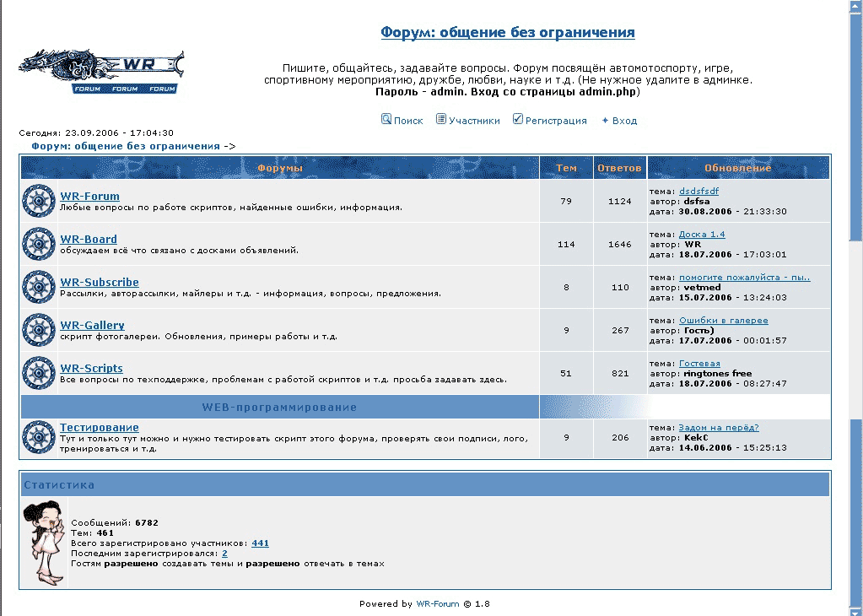The height and width of the screenshot is (616, 863).
Task: Click the Статистика section header
Action: pyautogui.click(x=425, y=484)
